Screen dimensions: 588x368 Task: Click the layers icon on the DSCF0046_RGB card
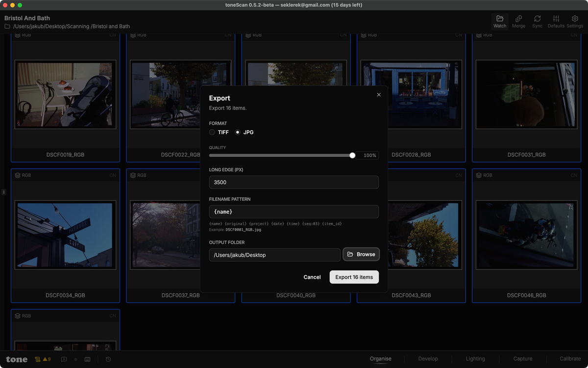click(x=479, y=175)
